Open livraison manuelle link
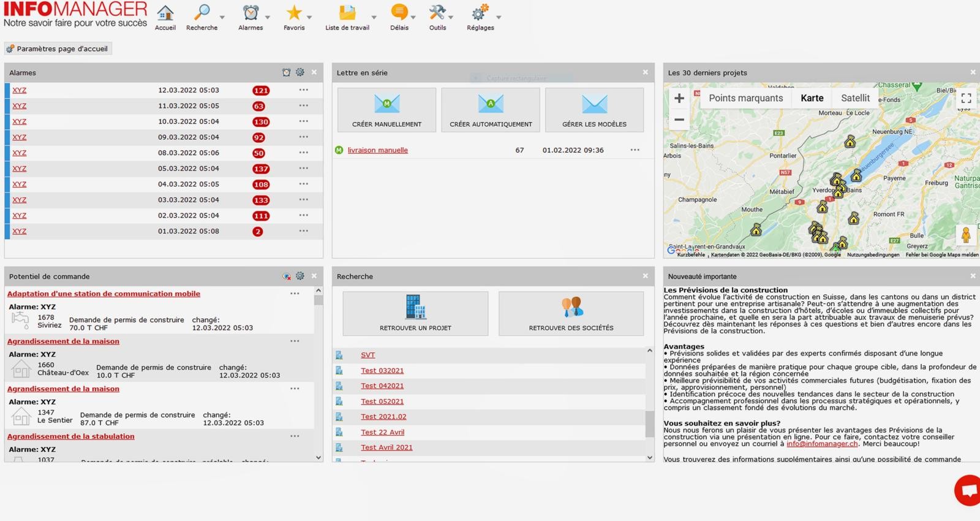The width and height of the screenshot is (980, 521). [378, 150]
